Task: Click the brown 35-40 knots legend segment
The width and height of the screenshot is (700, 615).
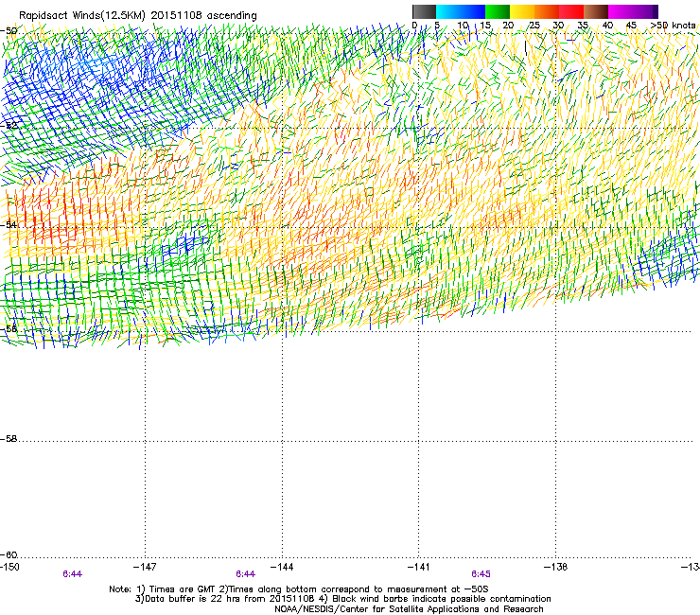Action: [596, 11]
